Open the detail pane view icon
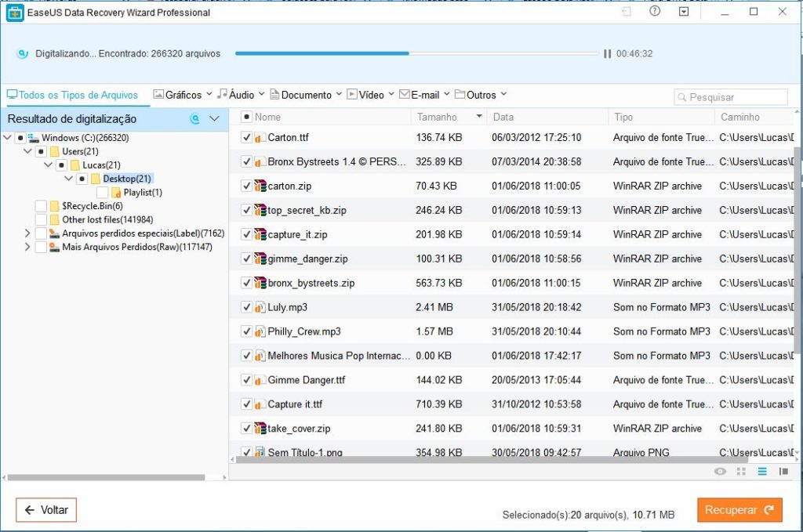 (x=784, y=472)
